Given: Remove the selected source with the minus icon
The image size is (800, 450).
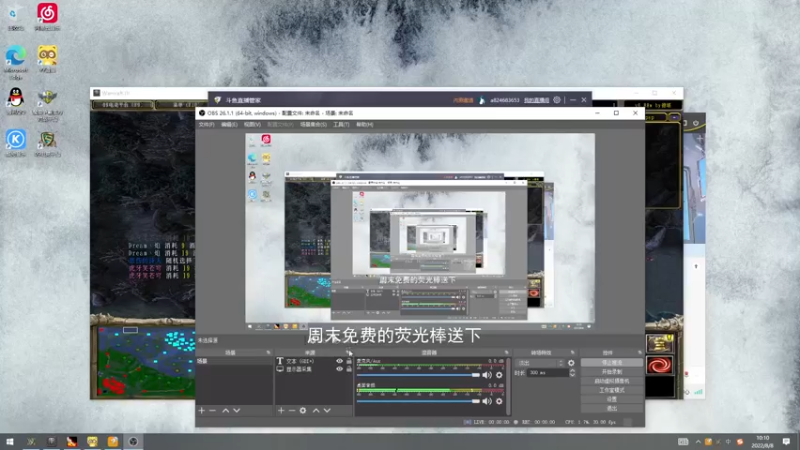Looking at the screenshot, I should coord(292,410).
